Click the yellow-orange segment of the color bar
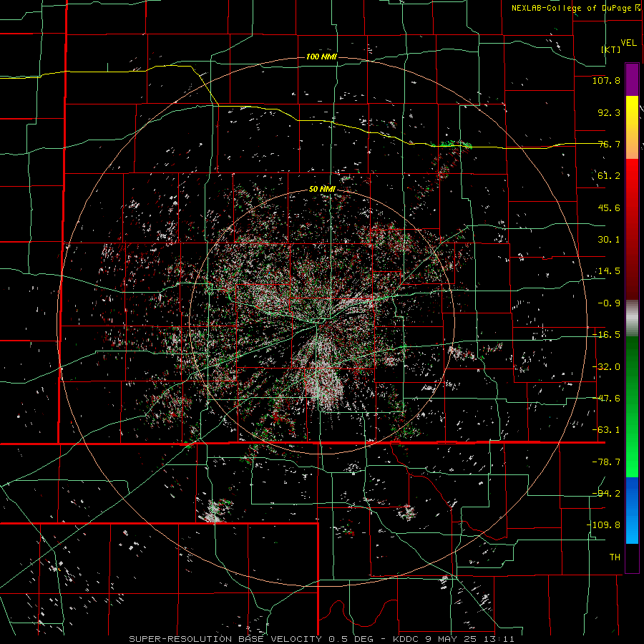This screenshot has width=644, height=644. tap(632, 127)
